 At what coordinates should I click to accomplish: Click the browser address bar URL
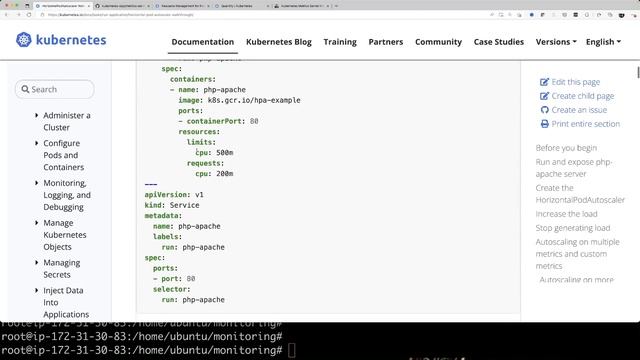[121, 15]
